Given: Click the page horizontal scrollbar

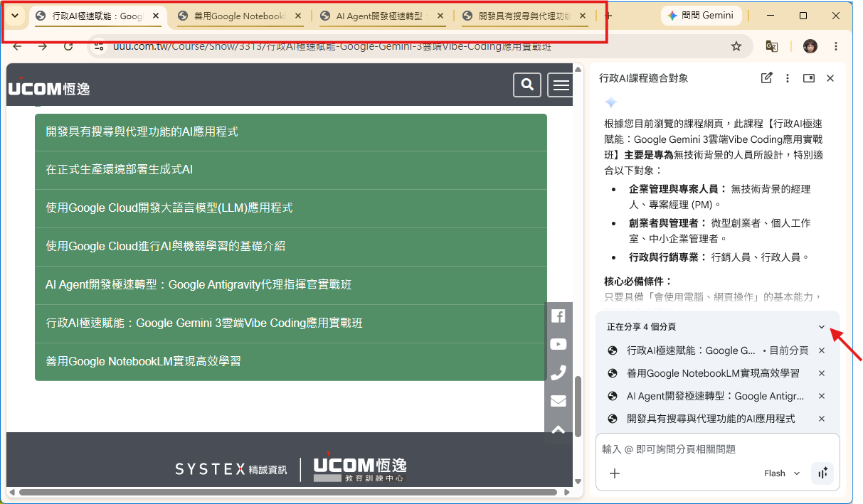Looking at the screenshot, I should 288,492.
